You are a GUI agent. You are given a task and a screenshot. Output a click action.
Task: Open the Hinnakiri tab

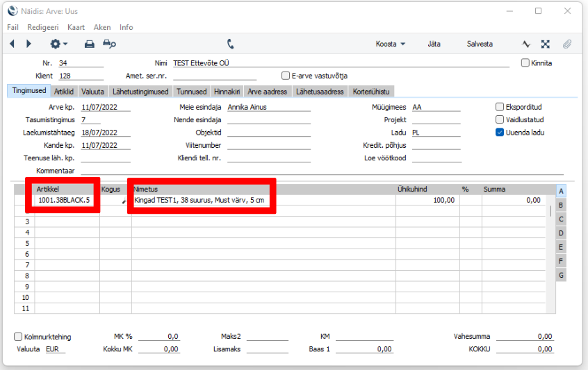pyautogui.click(x=227, y=92)
